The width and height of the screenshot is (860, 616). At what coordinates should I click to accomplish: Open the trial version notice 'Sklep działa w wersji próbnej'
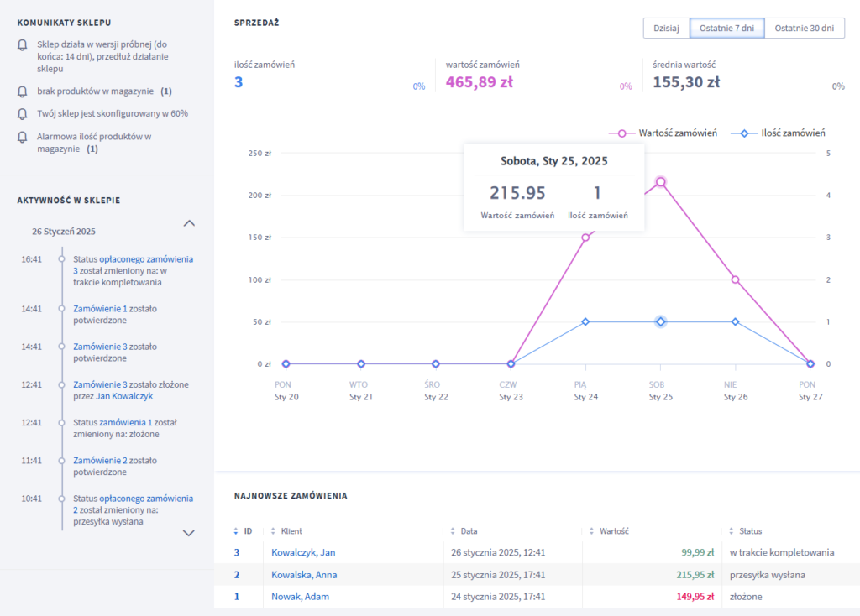tap(103, 56)
